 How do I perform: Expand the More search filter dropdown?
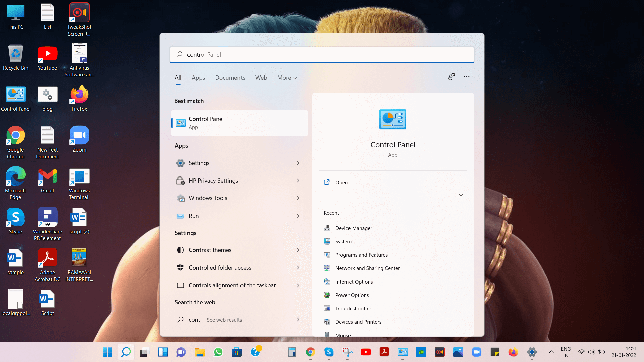coord(287,77)
